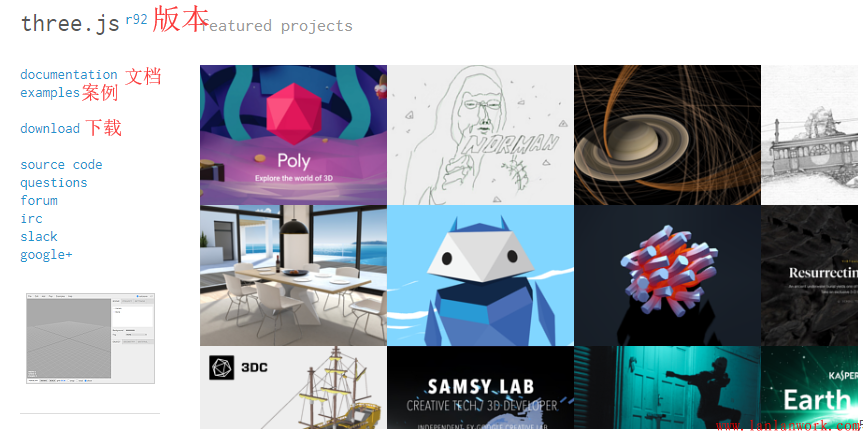The width and height of the screenshot is (863, 434).
Task: Go to the download link
Action: click(x=50, y=129)
